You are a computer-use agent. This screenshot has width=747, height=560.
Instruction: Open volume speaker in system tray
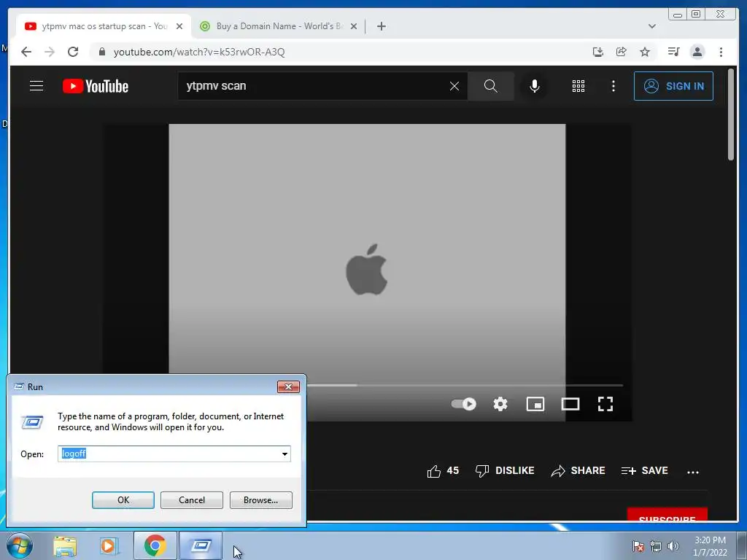coord(673,546)
